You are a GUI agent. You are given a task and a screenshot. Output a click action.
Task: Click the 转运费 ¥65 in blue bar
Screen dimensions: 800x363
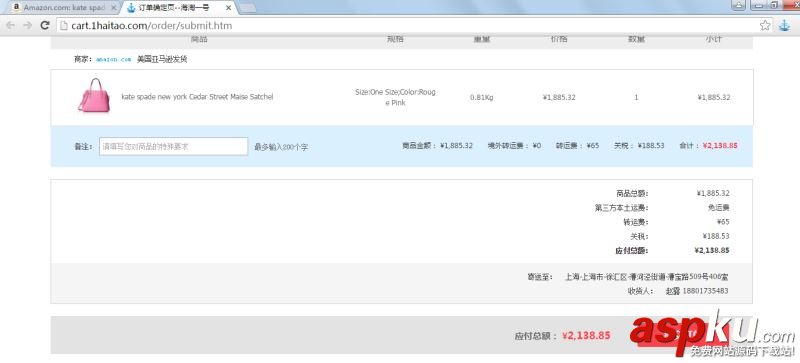point(577,146)
